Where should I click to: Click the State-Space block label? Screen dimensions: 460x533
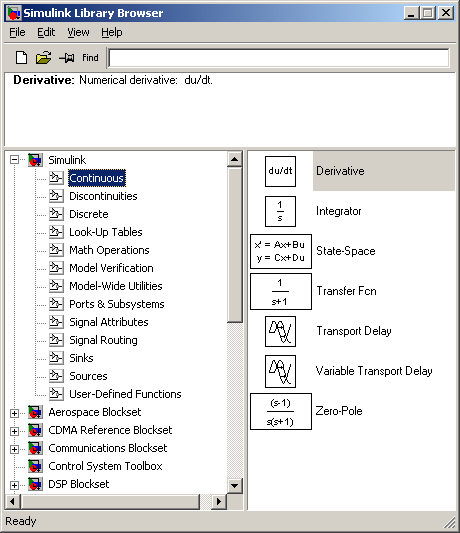346,251
